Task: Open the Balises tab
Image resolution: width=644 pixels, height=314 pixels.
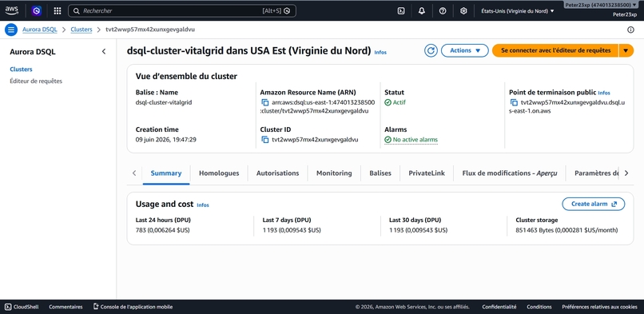Action: coord(380,173)
